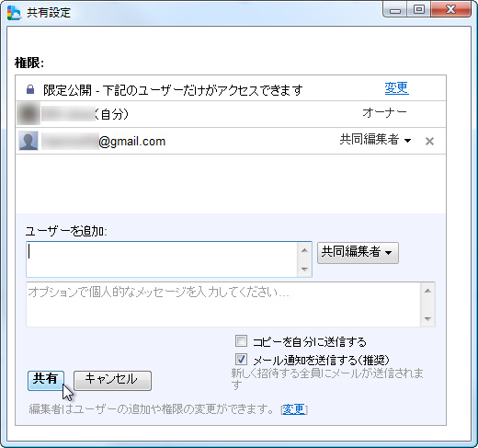Click the オーナー role text
The width and height of the screenshot is (478, 448).
pyautogui.click(x=384, y=113)
